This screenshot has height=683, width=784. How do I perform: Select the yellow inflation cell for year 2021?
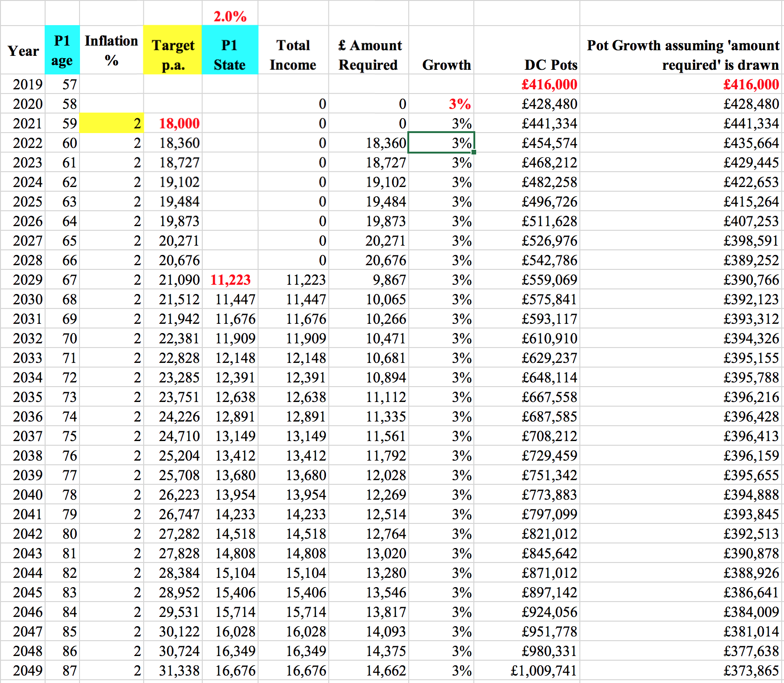(112, 123)
